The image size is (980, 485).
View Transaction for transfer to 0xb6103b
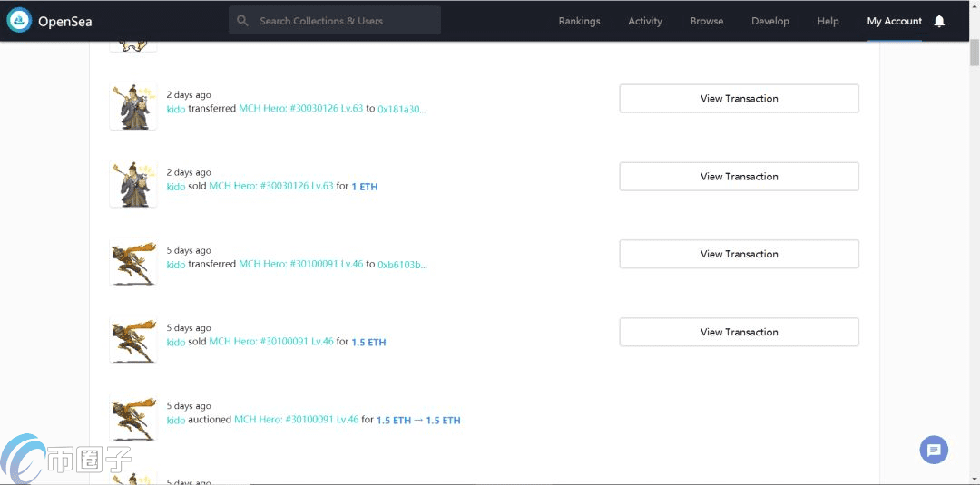coord(739,254)
